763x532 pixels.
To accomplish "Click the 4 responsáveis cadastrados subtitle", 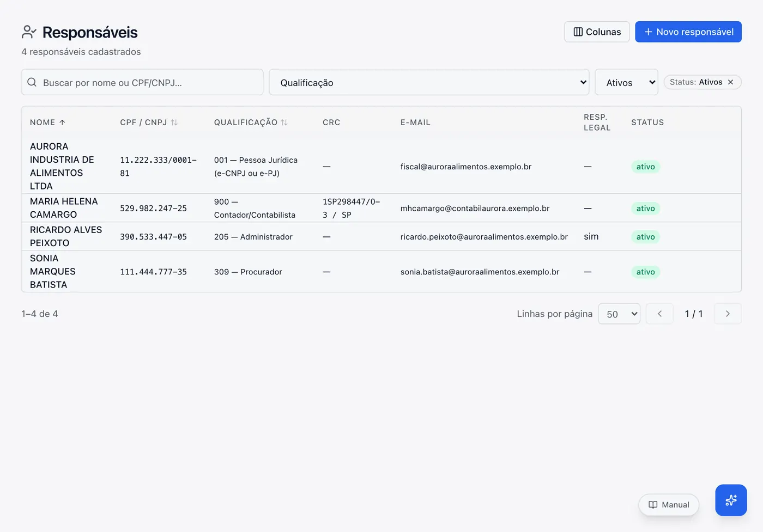I will click(x=81, y=52).
